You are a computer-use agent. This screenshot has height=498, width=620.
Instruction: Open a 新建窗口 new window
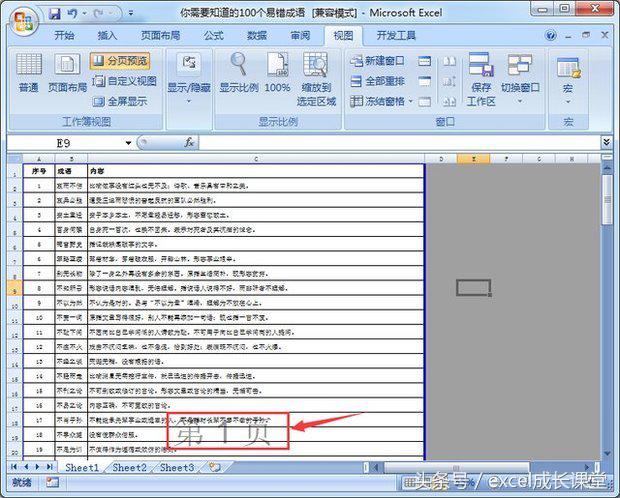point(377,61)
